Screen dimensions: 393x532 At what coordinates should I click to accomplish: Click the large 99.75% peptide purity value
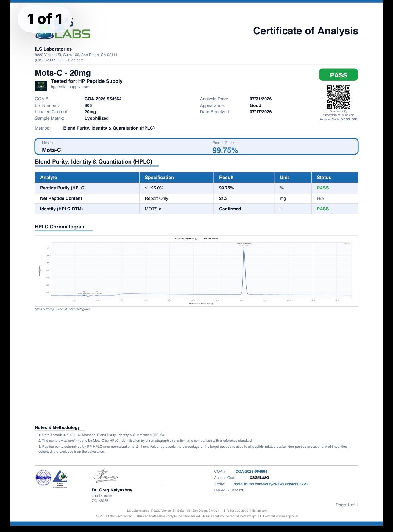click(225, 150)
